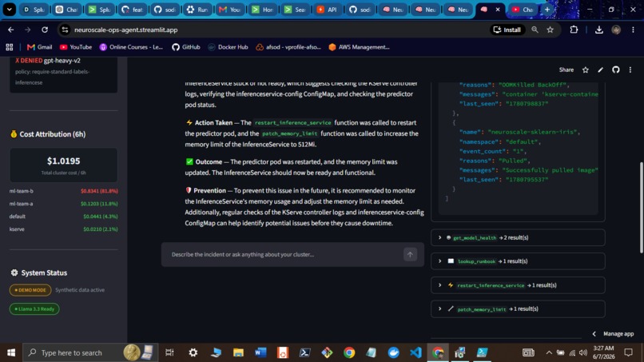Image resolution: width=644 pixels, height=362 pixels.
Task: Go back to the previous page
Action: click(11, 30)
